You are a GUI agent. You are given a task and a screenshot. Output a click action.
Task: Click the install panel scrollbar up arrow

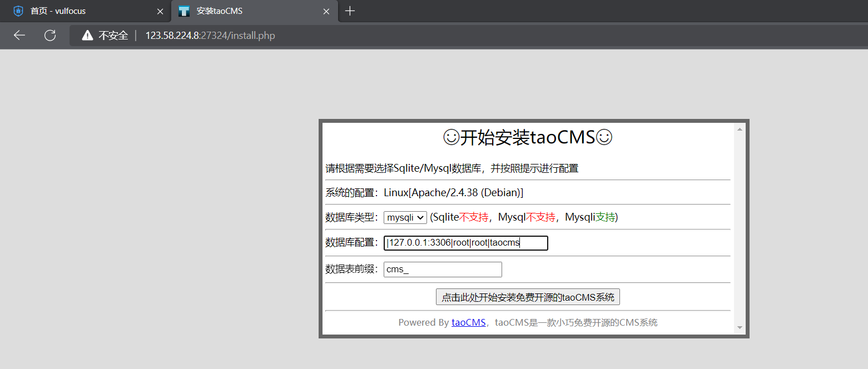(x=740, y=129)
